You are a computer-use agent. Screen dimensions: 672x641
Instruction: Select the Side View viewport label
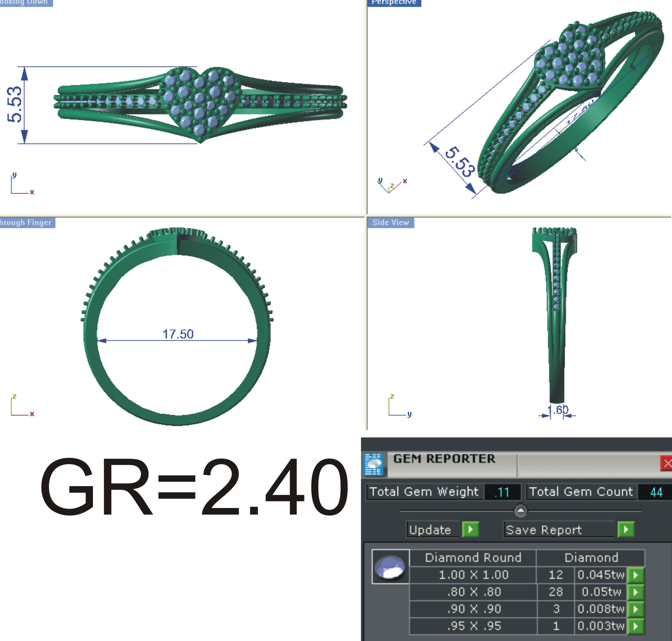391,222
